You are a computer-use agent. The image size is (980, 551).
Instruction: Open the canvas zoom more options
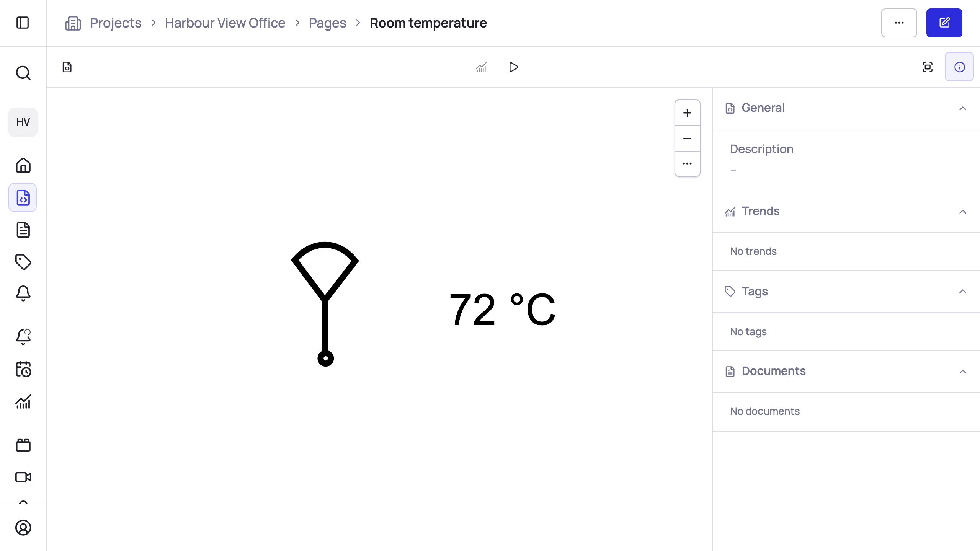687,164
